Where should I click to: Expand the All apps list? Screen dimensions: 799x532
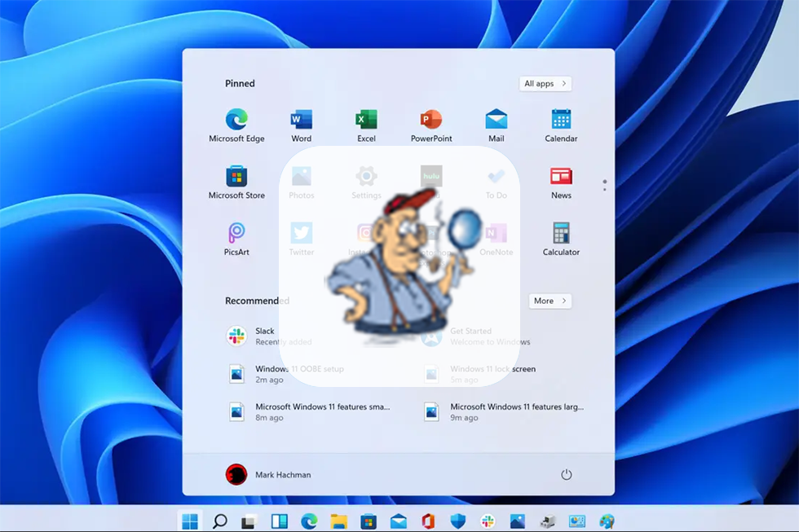(x=545, y=83)
